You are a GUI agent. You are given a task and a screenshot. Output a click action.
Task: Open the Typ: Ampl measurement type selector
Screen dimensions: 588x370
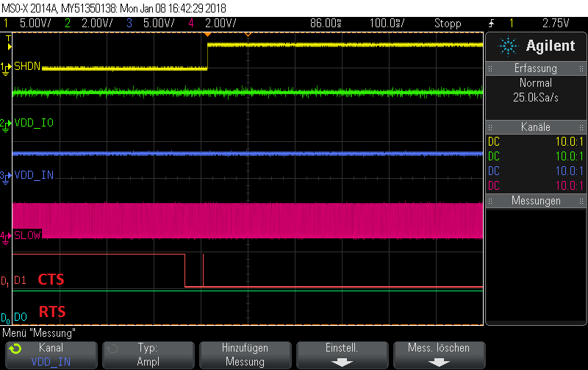click(148, 355)
